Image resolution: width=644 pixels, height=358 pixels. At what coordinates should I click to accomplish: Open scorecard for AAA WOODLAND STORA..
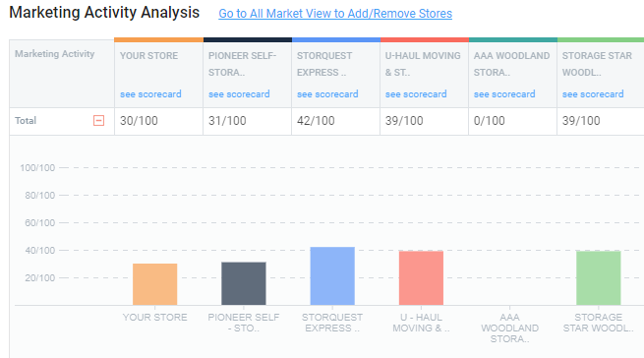tap(504, 94)
